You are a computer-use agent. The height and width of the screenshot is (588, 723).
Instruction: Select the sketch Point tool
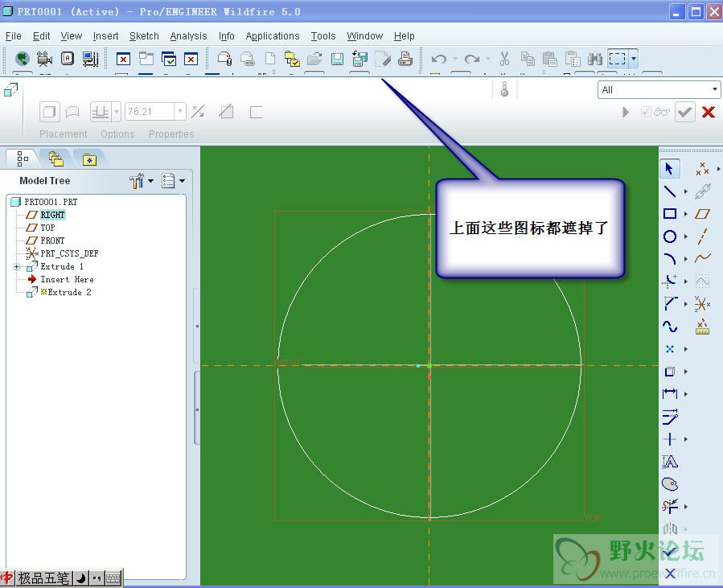(669, 348)
